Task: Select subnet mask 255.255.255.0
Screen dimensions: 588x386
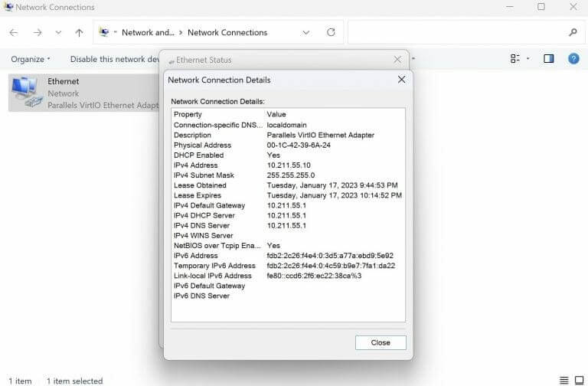Action: (x=291, y=175)
